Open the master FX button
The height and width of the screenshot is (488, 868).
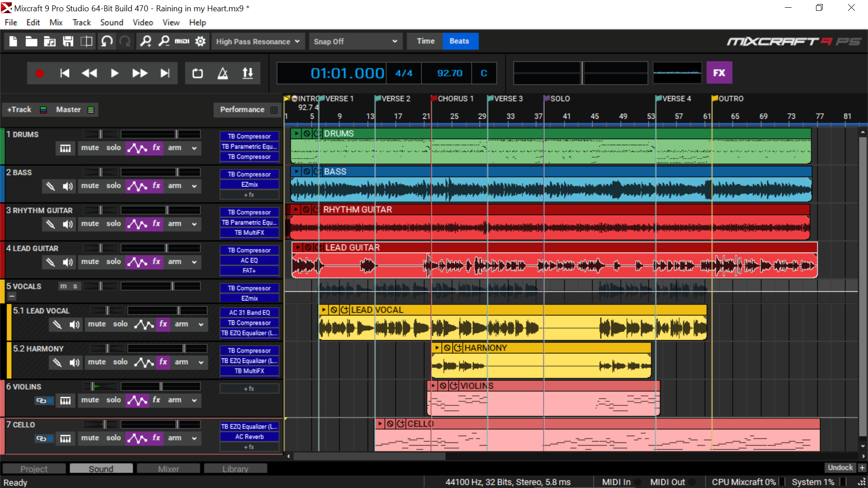(719, 73)
